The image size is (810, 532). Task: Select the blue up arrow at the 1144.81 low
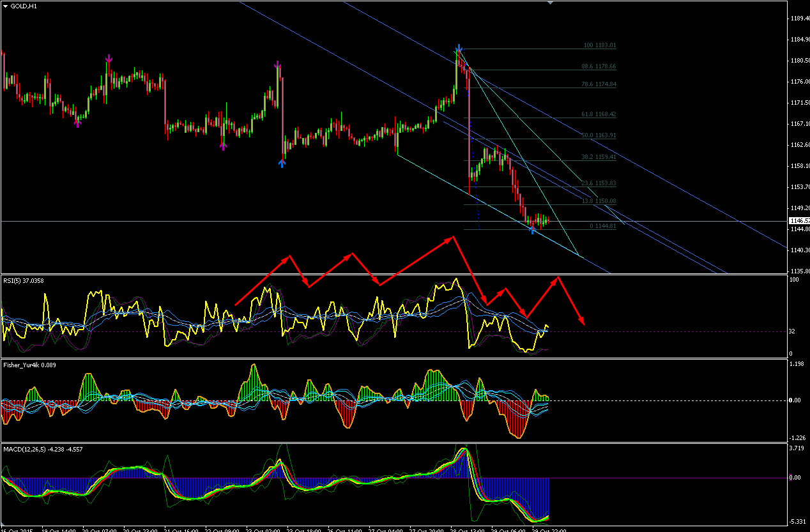pos(533,229)
